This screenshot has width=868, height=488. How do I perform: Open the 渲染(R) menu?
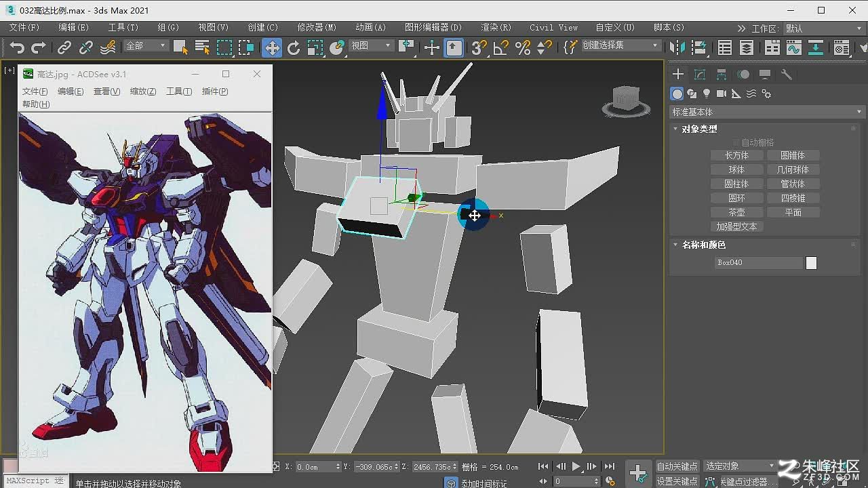[x=496, y=28]
